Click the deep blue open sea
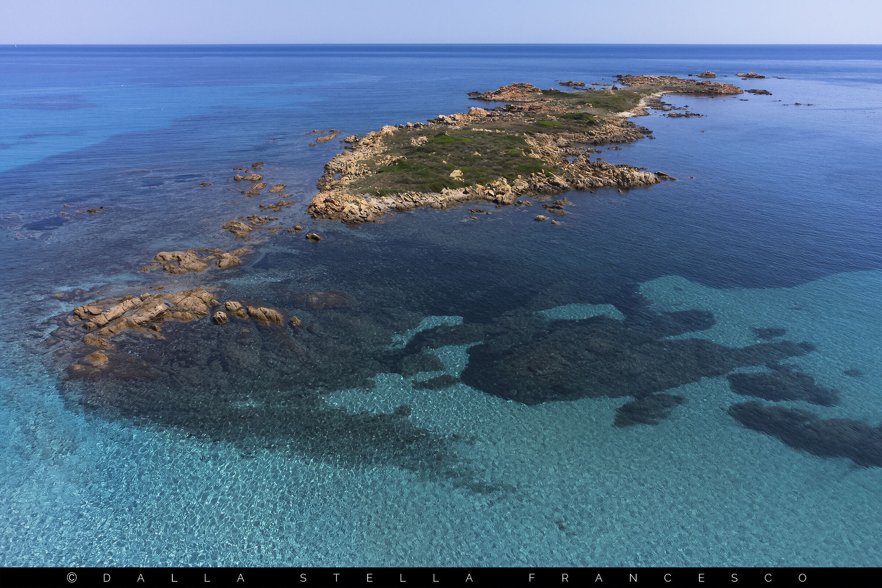Viewport: 882px width, 588px height. [x=150, y=94]
